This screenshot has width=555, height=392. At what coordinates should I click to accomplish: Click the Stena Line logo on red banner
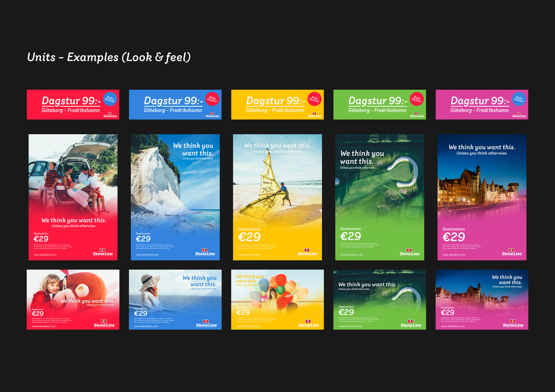point(110,115)
